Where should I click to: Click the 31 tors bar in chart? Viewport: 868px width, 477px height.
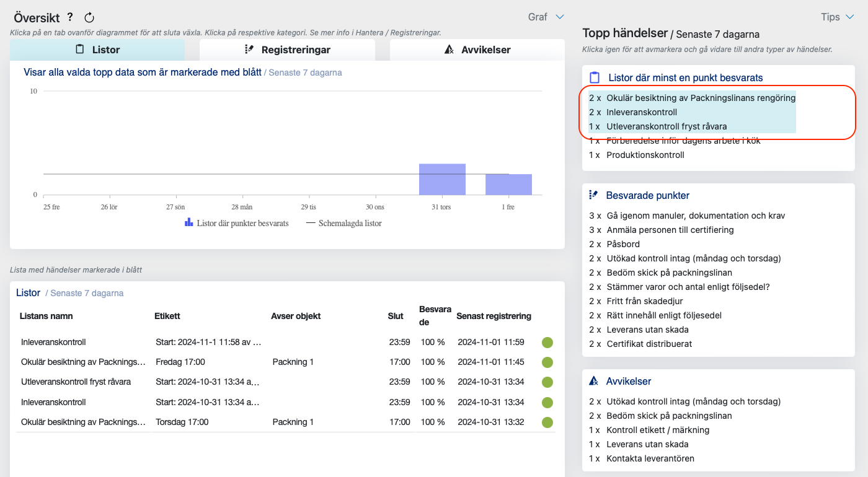tap(442, 180)
